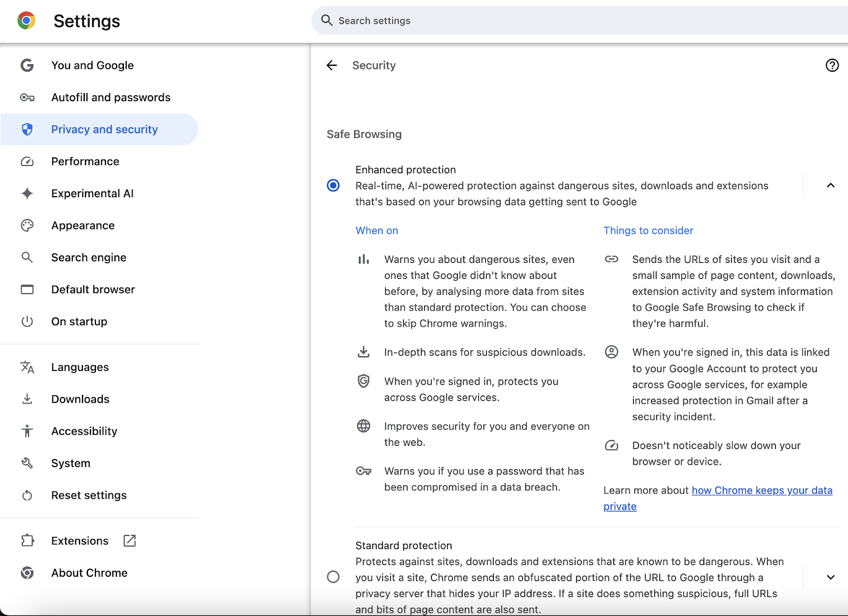Click the speedometer icon beside Performance
Viewport: 848px width, 616px height.
click(x=27, y=161)
